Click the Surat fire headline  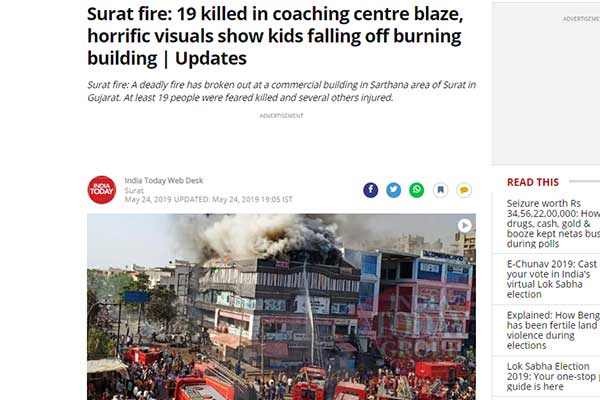click(x=275, y=36)
